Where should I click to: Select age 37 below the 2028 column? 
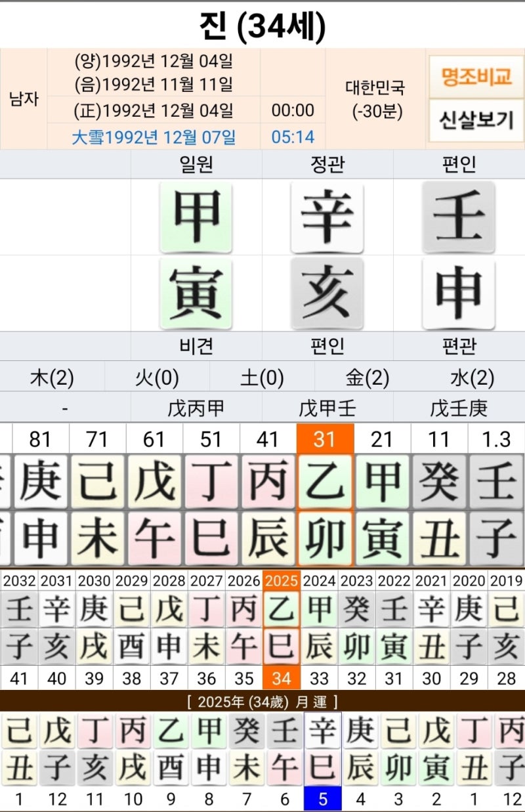(169, 678)
